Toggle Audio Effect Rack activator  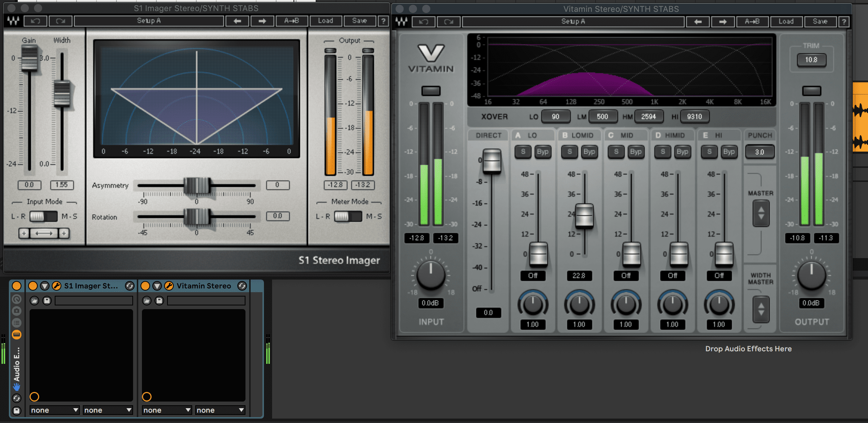pyautogui.click(x=17, y=286)
